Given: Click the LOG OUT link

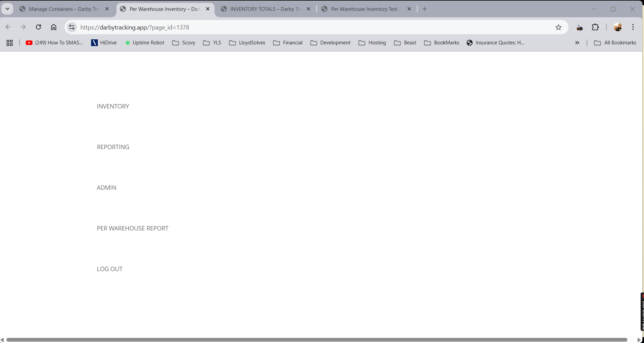Looking at the screenshot, I should (110, 269).
